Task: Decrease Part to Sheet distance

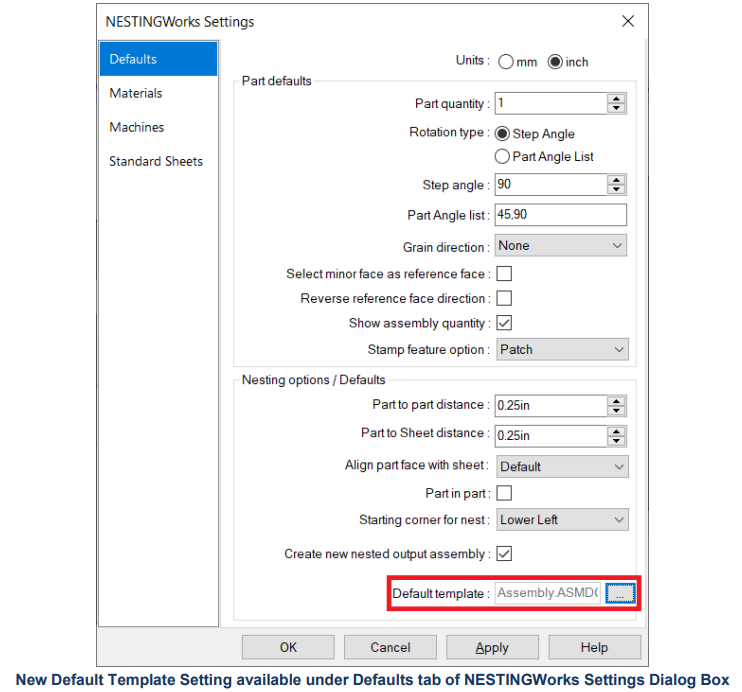Action: coord(616,441)
